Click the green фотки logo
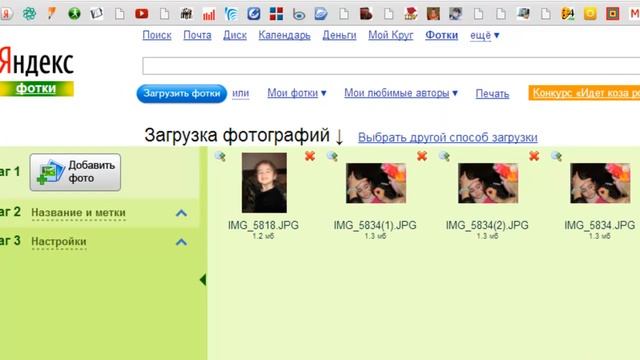The image size is (640, 360). 36,89
